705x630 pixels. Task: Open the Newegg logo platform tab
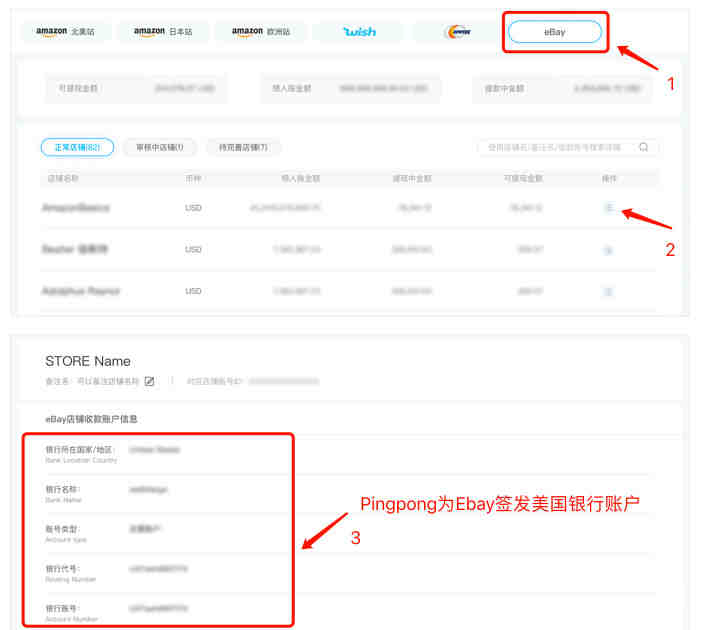(458, 31)
